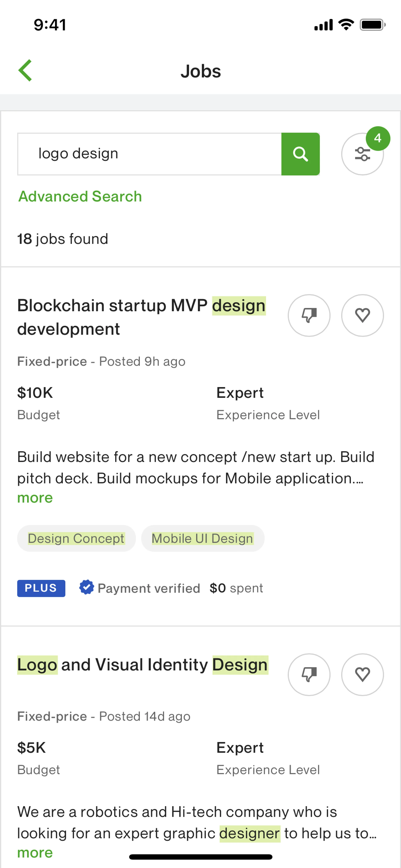Tap the Wi-Fi icon in status bar
Image resolution: width=401 pixels, height=868 pixels.
(346, 25)
